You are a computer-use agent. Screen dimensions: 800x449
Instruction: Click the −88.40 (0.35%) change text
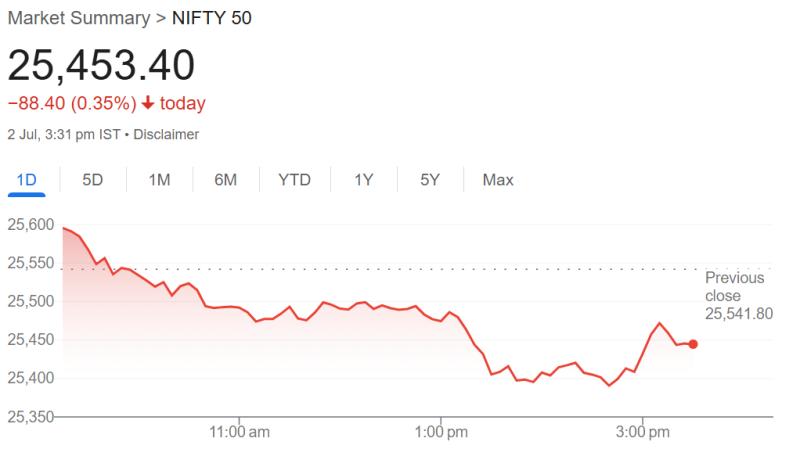[x=70, y=104]
